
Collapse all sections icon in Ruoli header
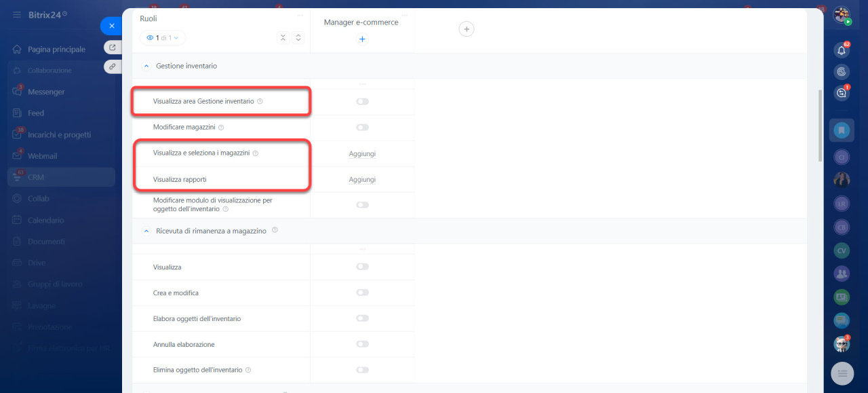click(283, 38)
